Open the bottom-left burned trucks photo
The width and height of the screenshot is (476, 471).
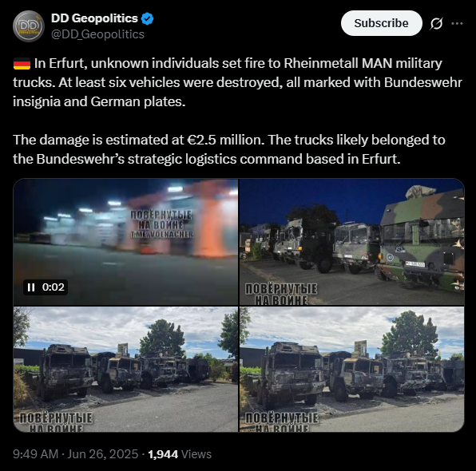point(125,369)
